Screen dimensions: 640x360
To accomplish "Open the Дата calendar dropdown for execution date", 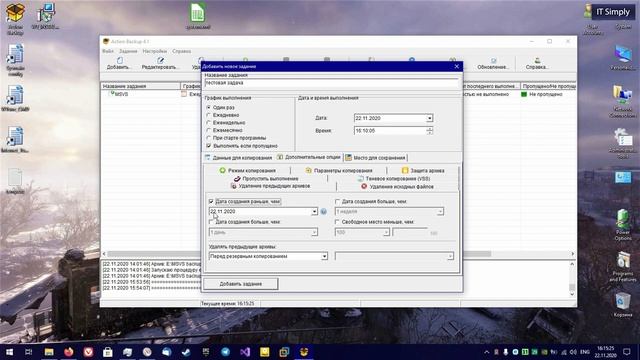I will [x=429, y=118].
